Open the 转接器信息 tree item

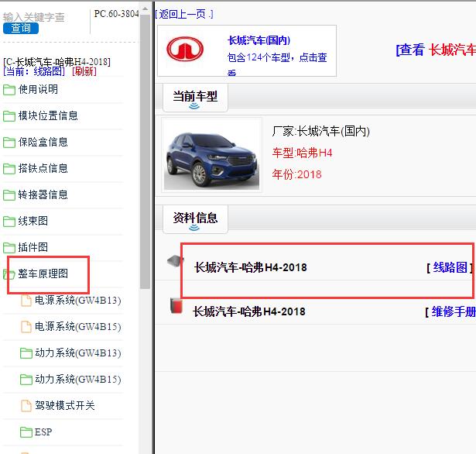pyautogui.click(x=43, y=194)
